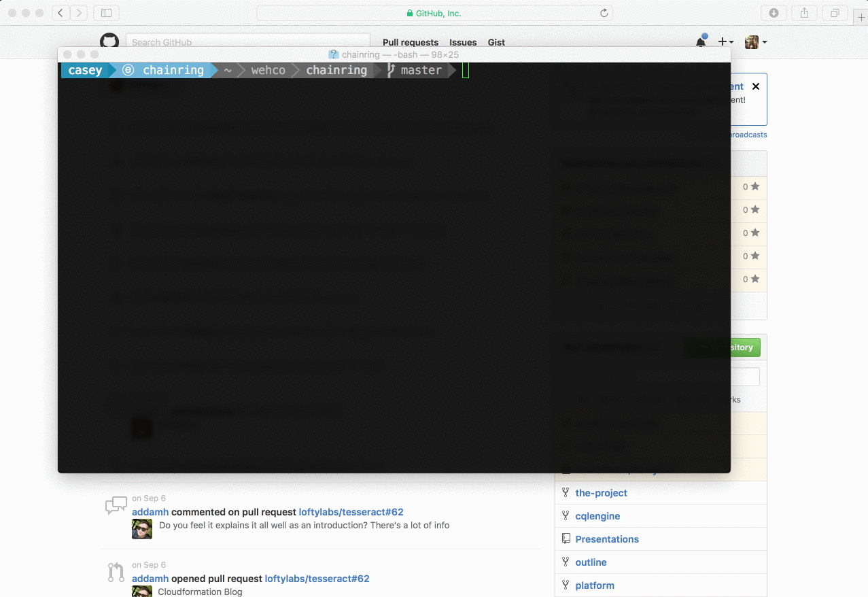
Task: Open the outline repository link
Action: (x=591, y=562)
